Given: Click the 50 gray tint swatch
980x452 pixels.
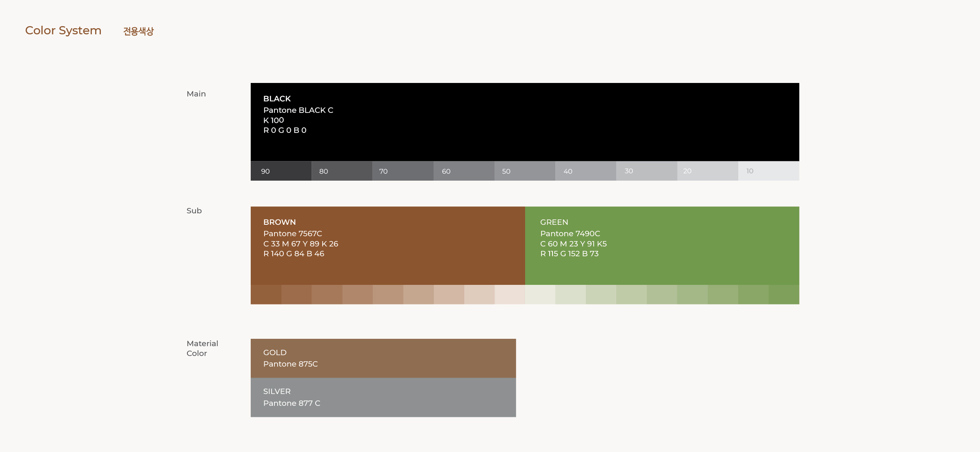Looking at the screenshot, I should point(525,171).
